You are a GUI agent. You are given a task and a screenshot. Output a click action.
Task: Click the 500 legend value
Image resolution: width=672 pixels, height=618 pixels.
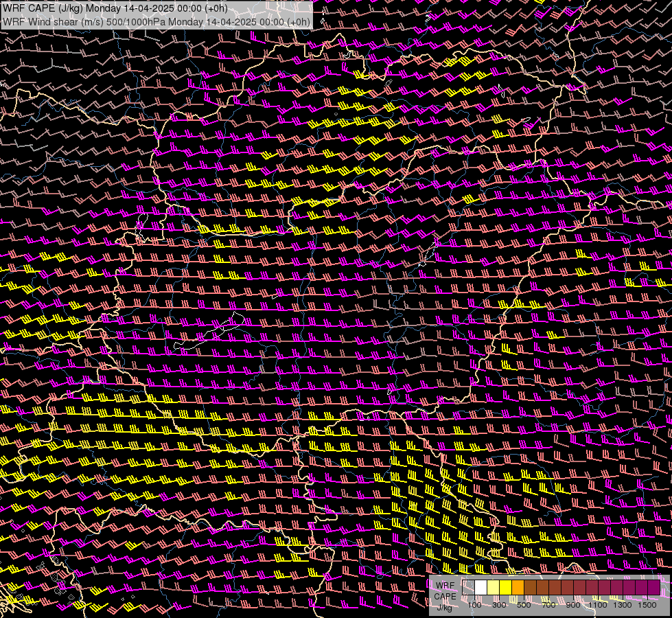click(524, 605)
